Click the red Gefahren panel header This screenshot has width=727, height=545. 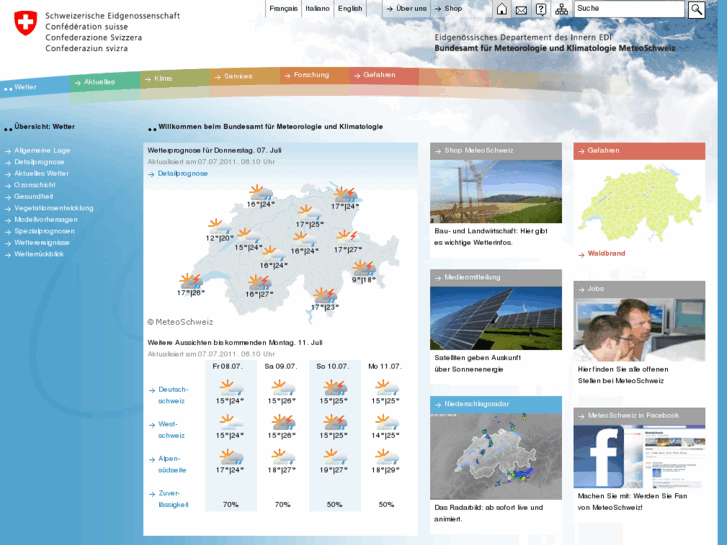click(639, 151)
